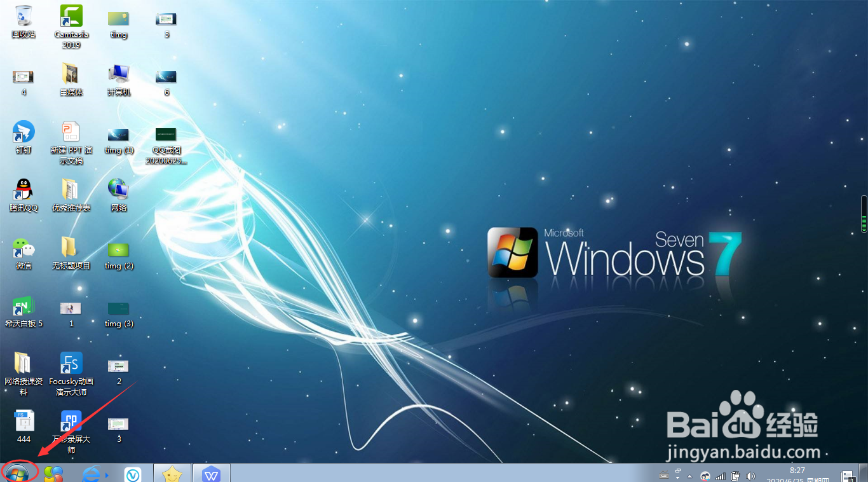868x482 pixels.
Task: Select the Computer (计算机) desktop icon
Action: [119, 79]
